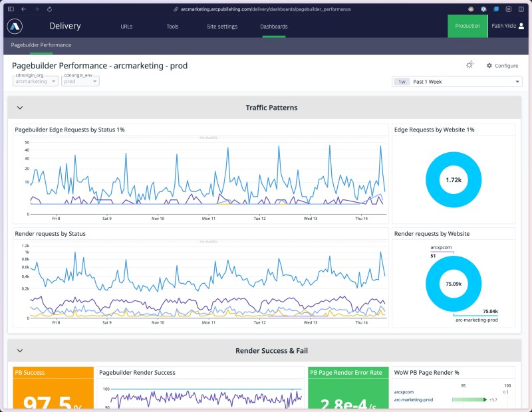Open the Tools menu
This screenshot has height=412, width=532.
click(172, 27)
